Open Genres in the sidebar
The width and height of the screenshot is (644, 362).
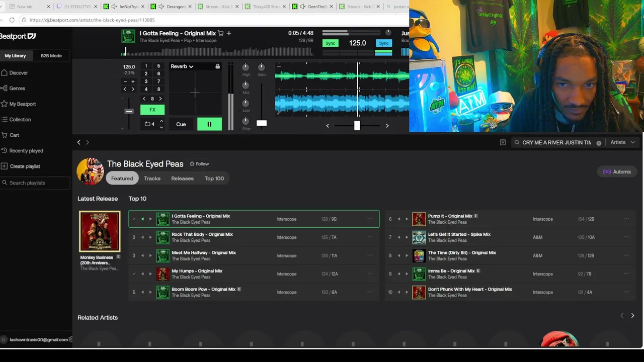[x=17, y=88]
